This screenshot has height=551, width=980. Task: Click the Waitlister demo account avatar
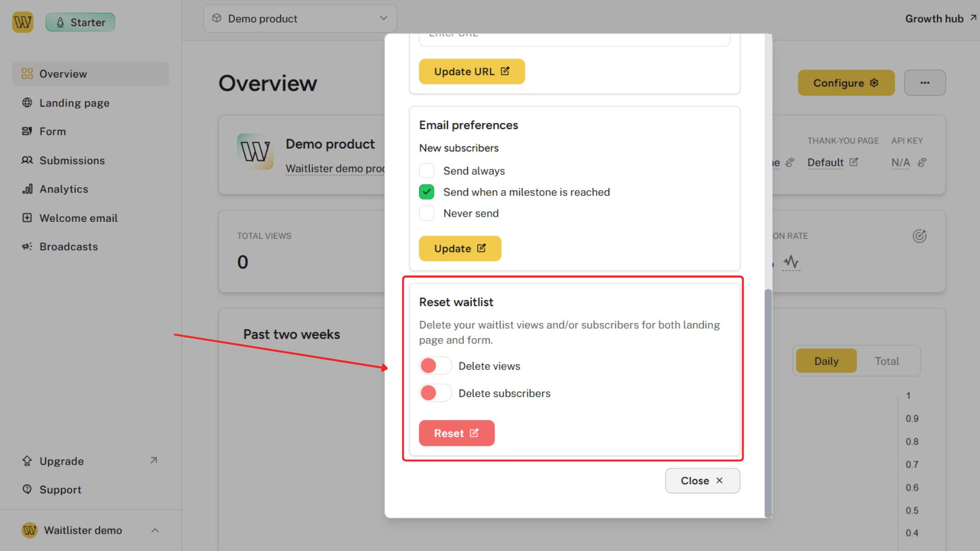click(x=30, y=530)
